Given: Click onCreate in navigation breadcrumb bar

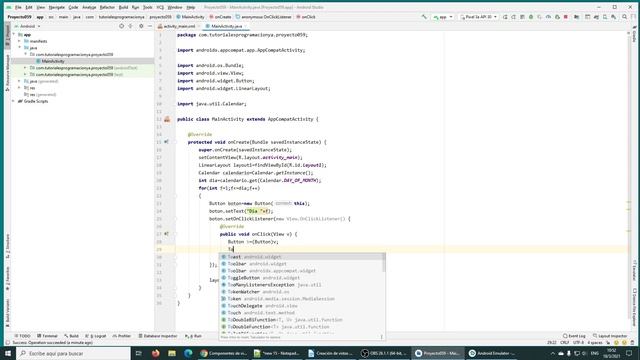Looking at the screenshot, I should [x=220, y=17].
